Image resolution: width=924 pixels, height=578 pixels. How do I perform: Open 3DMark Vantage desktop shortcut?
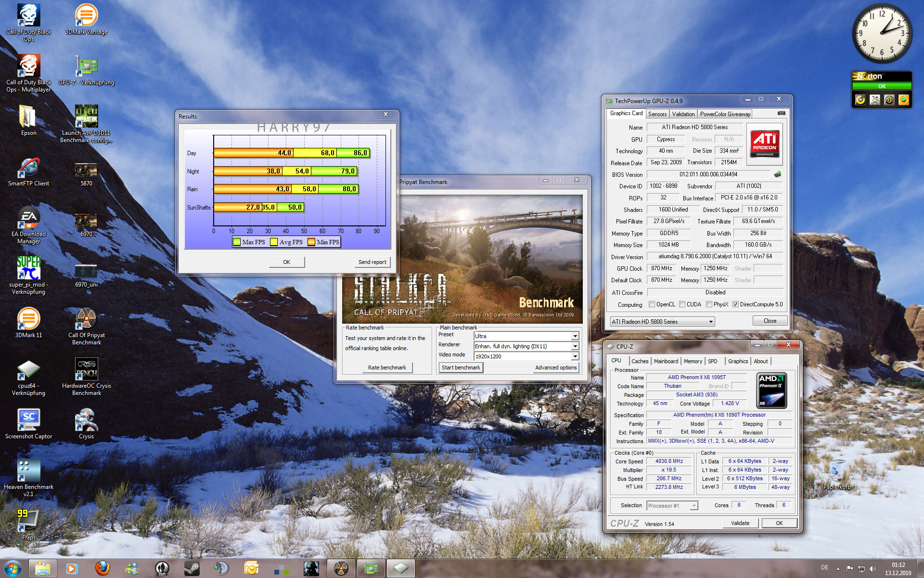[87, 19]
